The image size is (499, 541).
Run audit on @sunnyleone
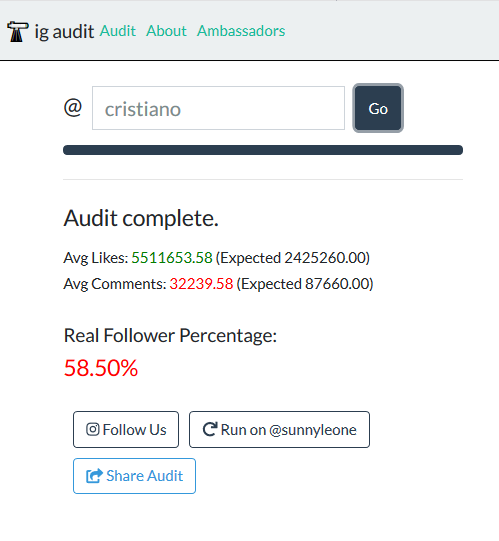280,430
